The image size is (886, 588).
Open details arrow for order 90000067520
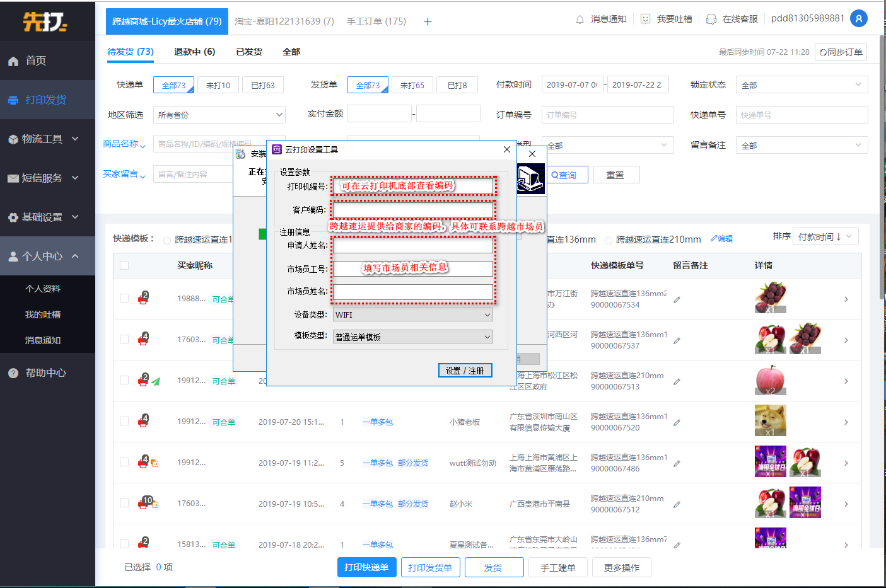coord(846,422)
